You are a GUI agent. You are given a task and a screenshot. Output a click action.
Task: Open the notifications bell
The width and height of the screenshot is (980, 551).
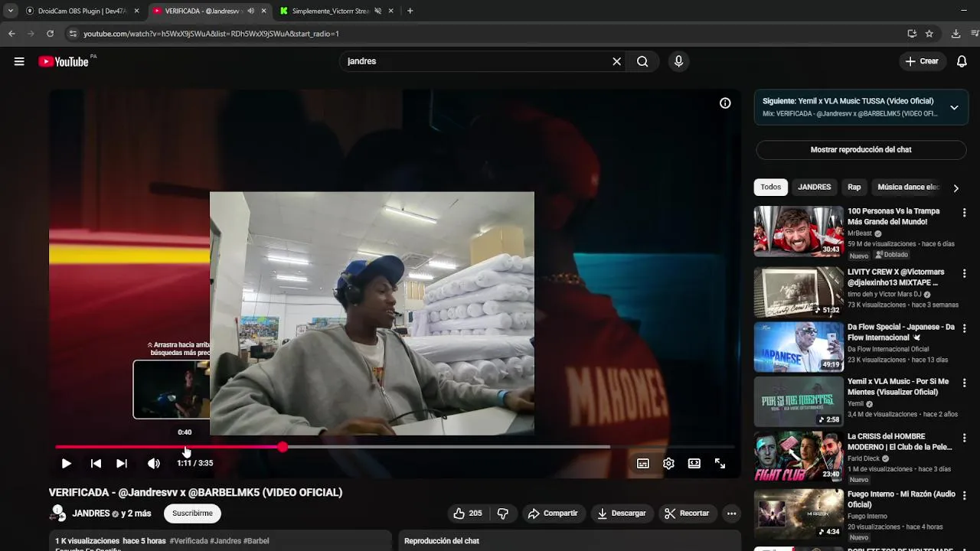click(x=962, y=61)
